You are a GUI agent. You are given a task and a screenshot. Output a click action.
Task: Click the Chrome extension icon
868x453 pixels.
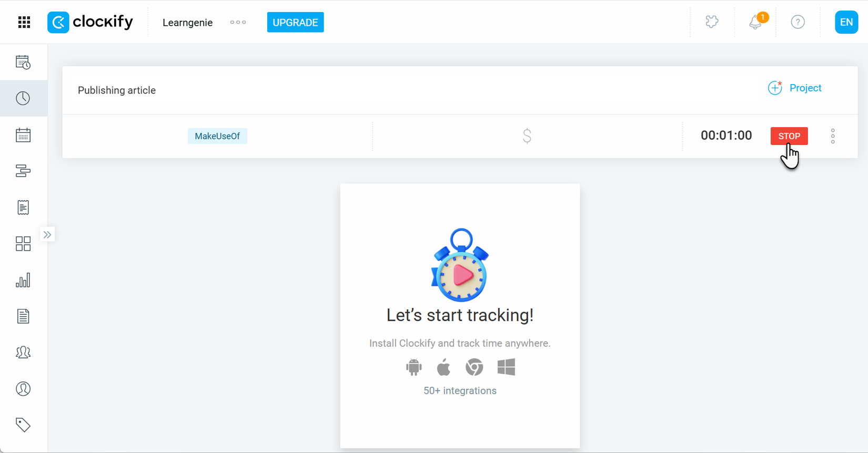pos(475,367)
